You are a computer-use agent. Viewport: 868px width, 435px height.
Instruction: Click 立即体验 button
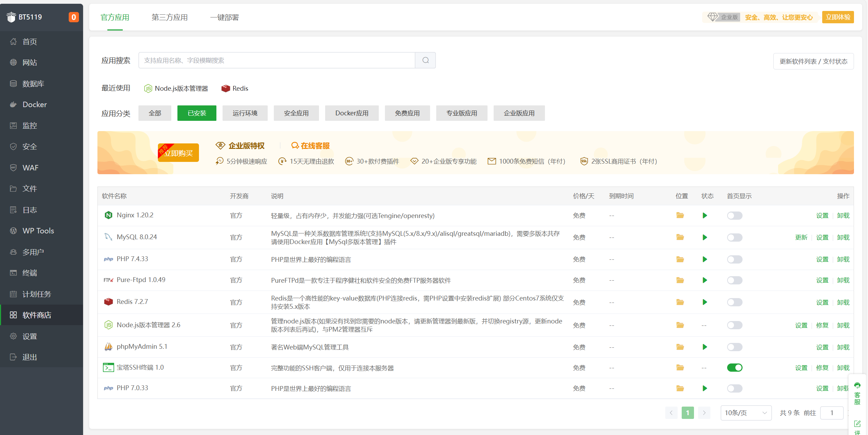click(x=838, y=17)
